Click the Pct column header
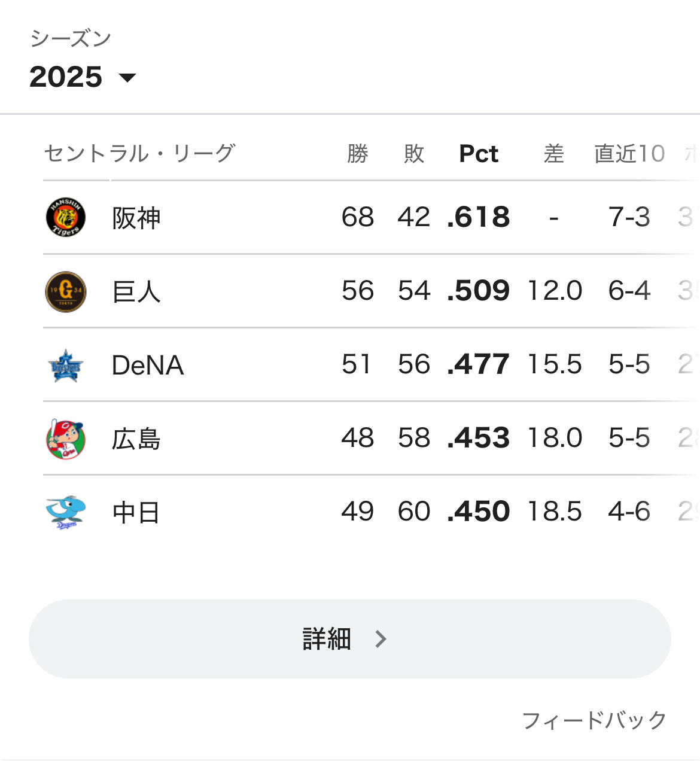The width and height of the screenshot is (700, 761). [x=478, y=154]
